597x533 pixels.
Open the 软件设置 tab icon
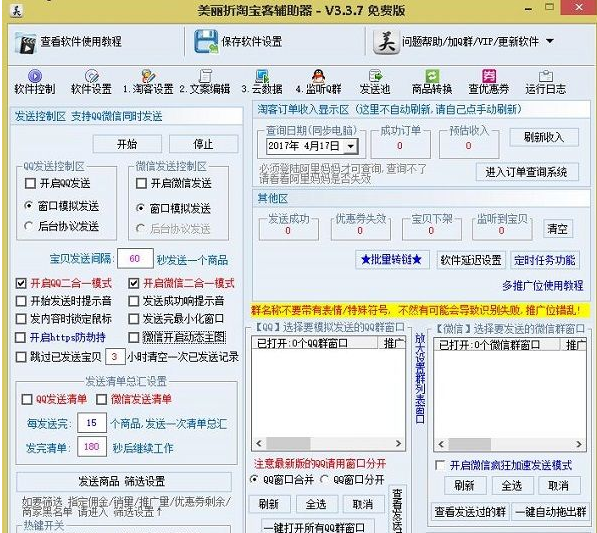coord(91,76)
